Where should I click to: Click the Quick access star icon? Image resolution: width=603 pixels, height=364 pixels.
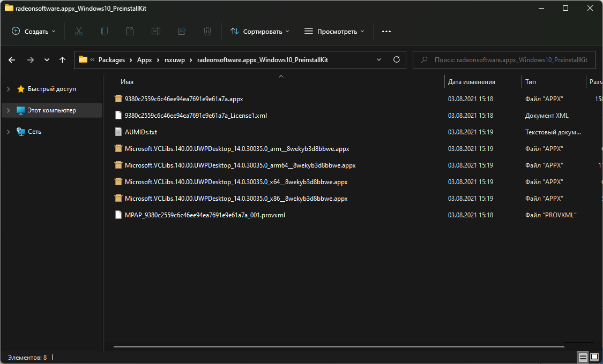[x=21, y=89]
